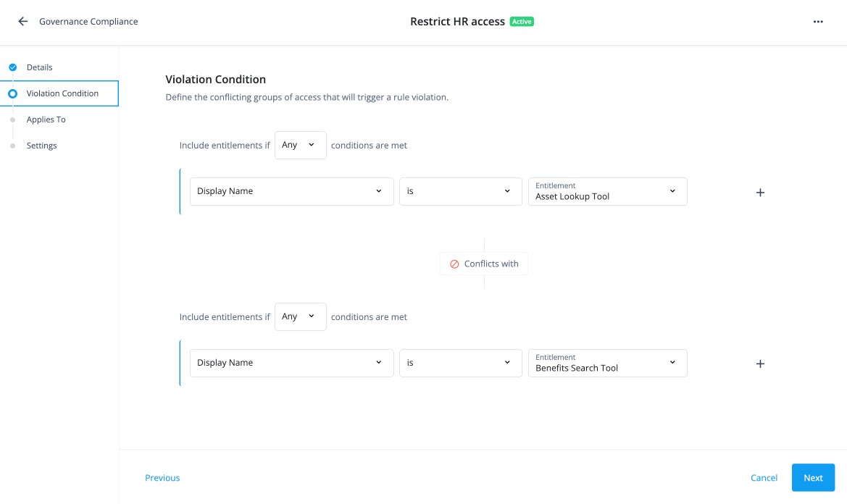Screen dimensions: 847x504
Task: Click the completed checkmark icon for Details
Action: [x=13, y=67]
